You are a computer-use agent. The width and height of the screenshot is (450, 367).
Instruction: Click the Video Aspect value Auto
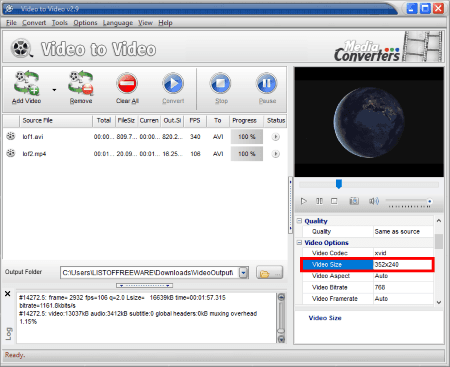coord(403,276)
